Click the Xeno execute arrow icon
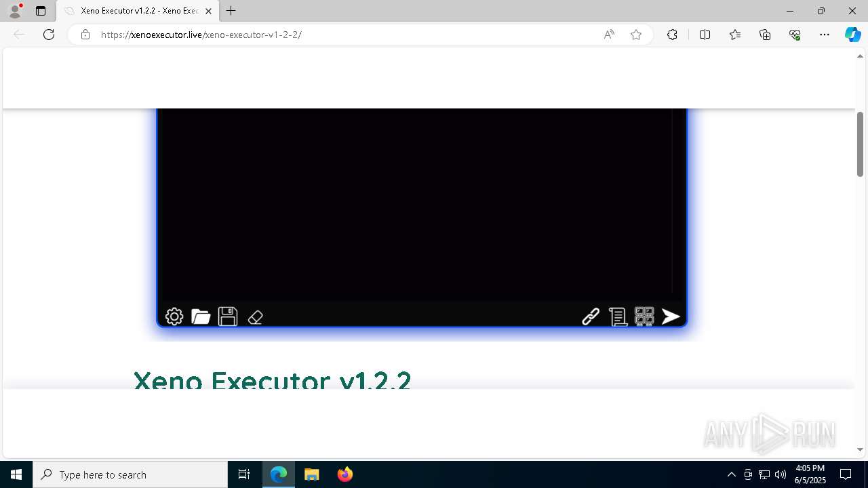 (671, 317)
